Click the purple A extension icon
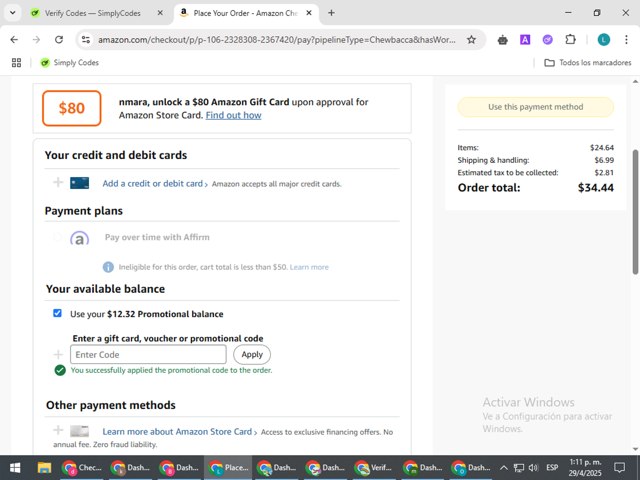640x480 pixels. click(x=525, y=40)
